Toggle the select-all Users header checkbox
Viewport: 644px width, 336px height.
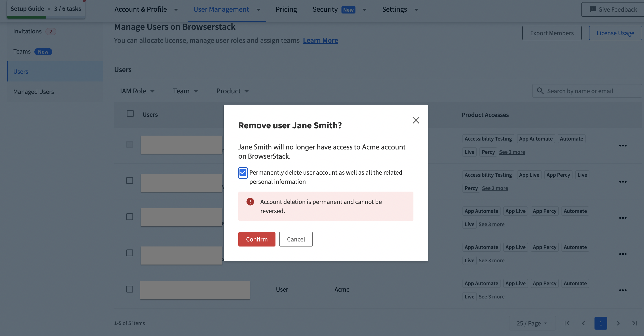click(x=130, y=114)
